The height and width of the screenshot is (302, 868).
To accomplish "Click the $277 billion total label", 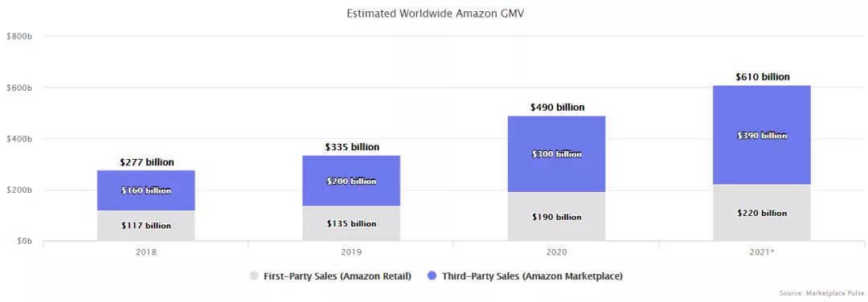I will [x=147, y=162].
